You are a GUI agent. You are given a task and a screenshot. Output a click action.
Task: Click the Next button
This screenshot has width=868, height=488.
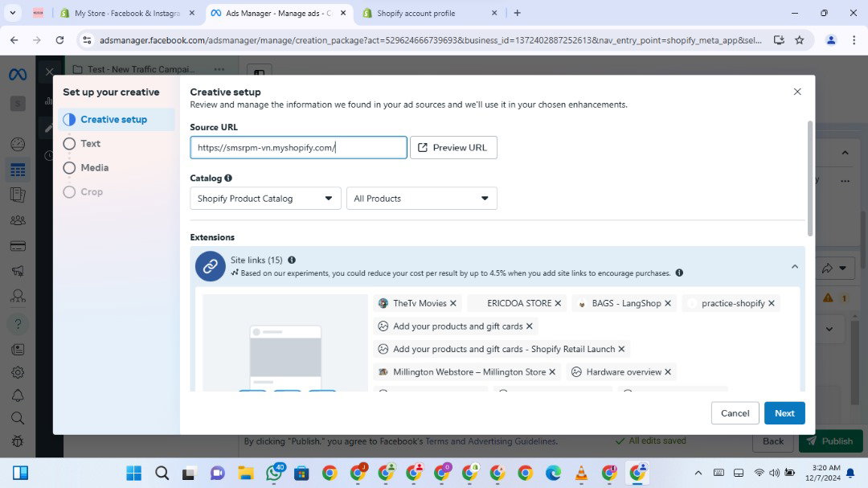[x=784, y=413]
